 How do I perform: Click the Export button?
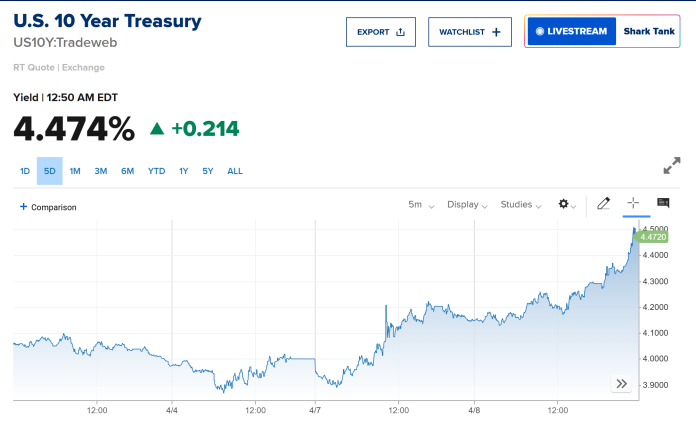pos(381,31)
